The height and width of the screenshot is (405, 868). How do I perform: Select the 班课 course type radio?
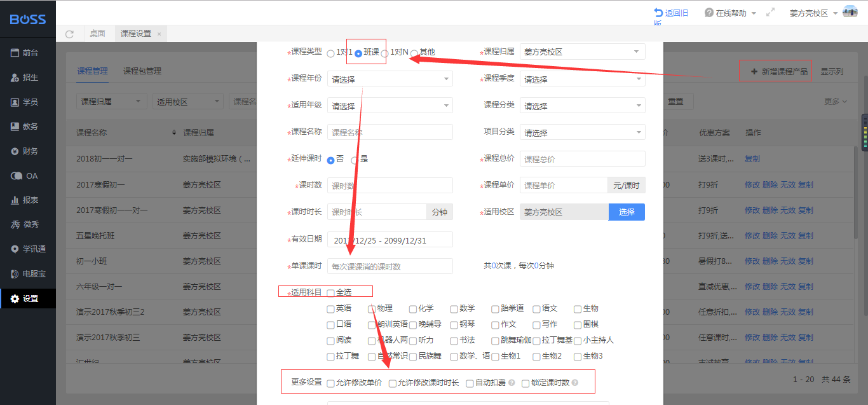(x=358, y=53)
